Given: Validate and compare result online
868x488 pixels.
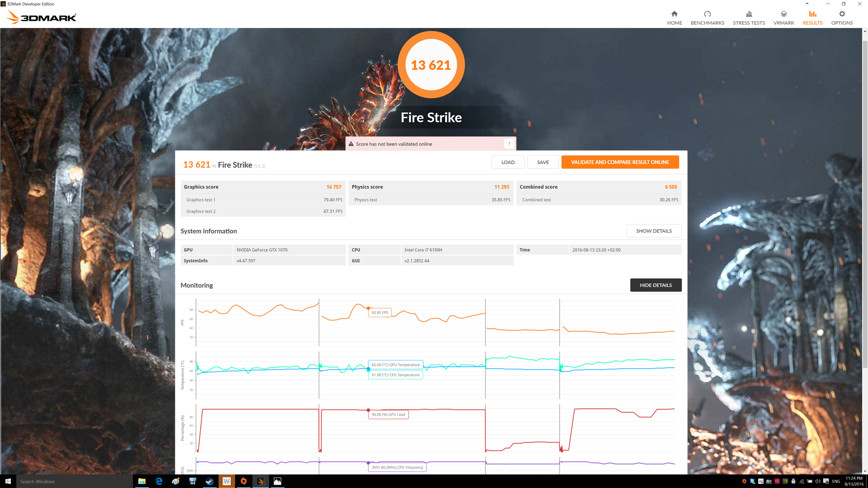Looking at the screenshot, I should [620, 162].
